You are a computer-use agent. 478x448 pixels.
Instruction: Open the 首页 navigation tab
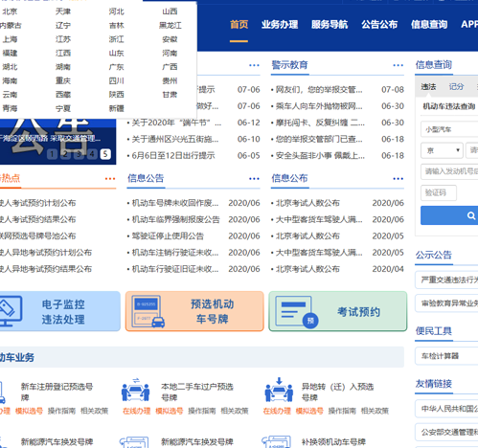pos(239,25)
